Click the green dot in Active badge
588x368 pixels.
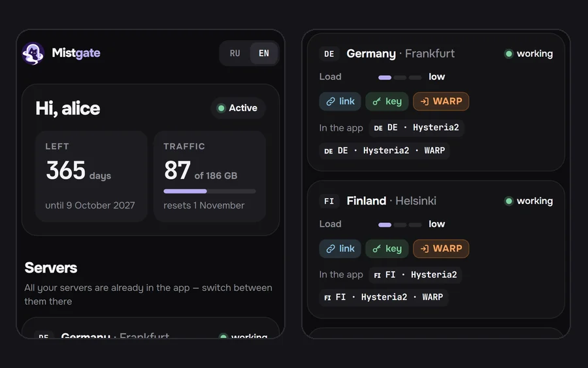tap(221, 108)
